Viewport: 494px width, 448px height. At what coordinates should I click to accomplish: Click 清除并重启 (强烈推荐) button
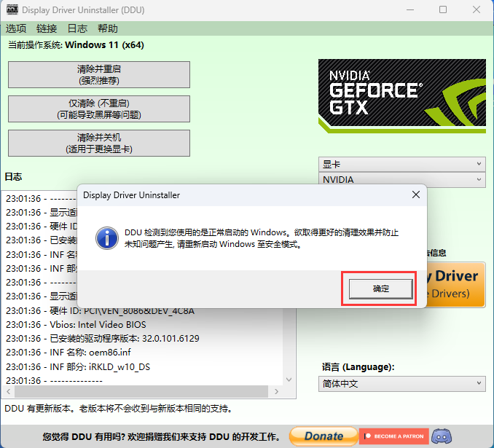[99, 74]
